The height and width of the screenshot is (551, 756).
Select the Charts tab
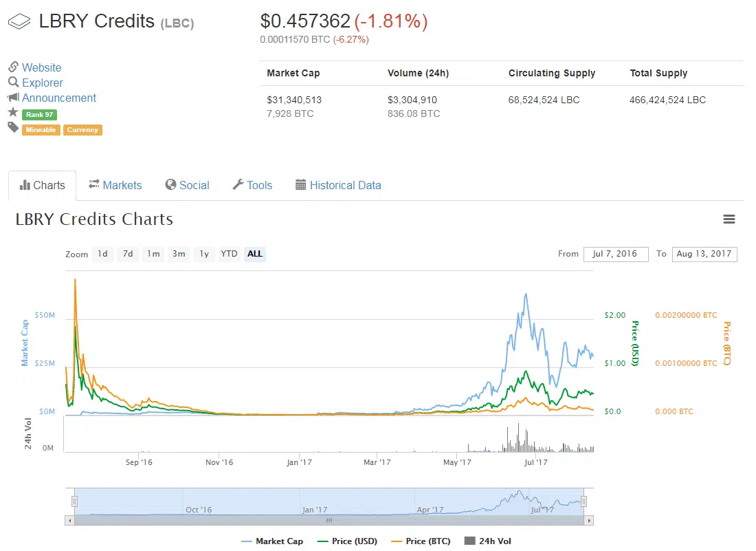[43, 185]
